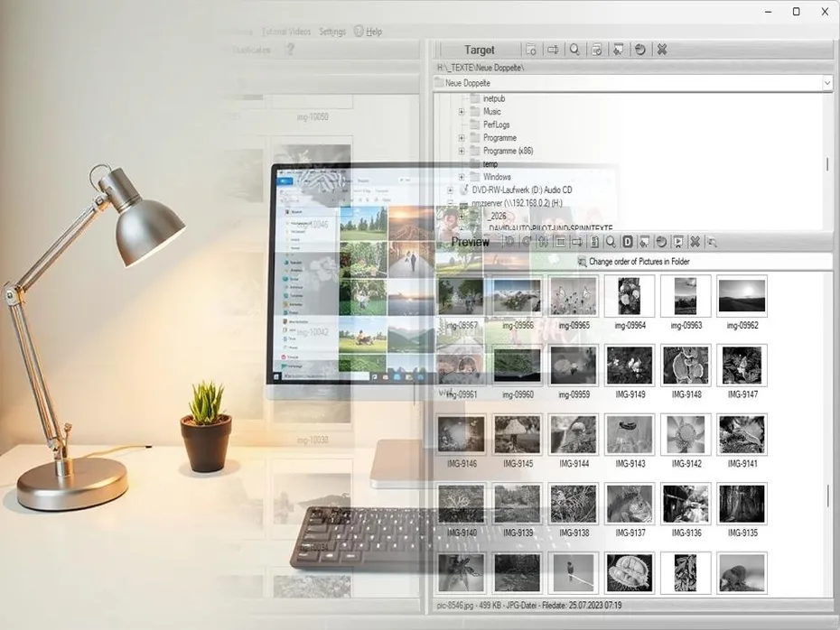Create a new folder from the Target toolbar

tap(533, 50)
